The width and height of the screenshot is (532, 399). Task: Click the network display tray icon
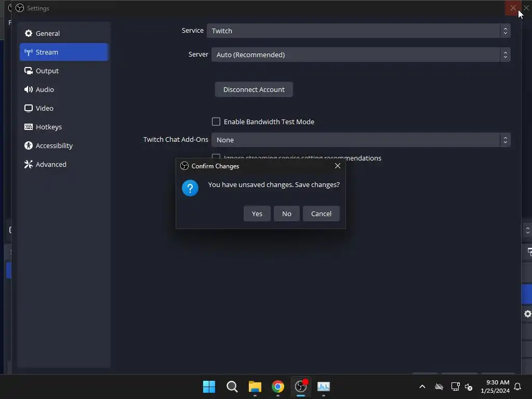pyautogui.click(x=455, y=387)
